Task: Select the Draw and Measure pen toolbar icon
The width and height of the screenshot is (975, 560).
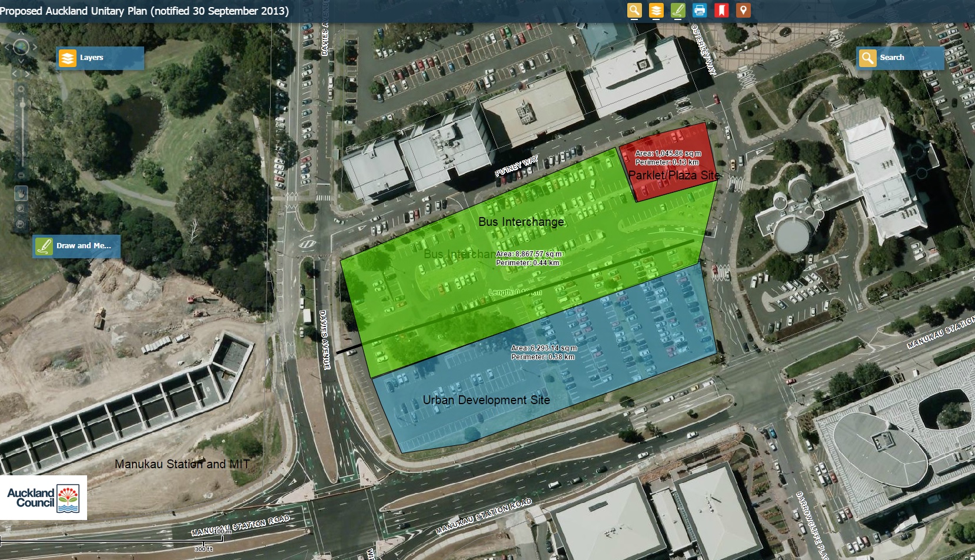Action: click(678, 10)
